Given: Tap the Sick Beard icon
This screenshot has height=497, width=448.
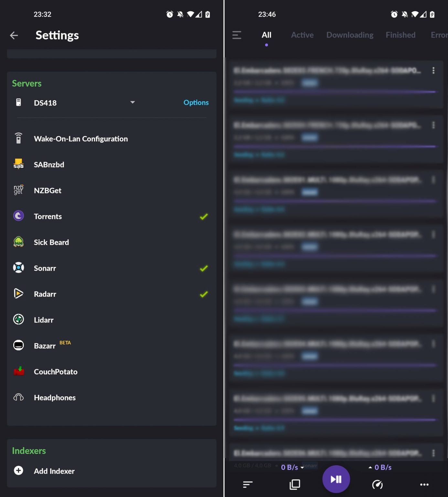Looking at the screenshot, I should 18,242.
